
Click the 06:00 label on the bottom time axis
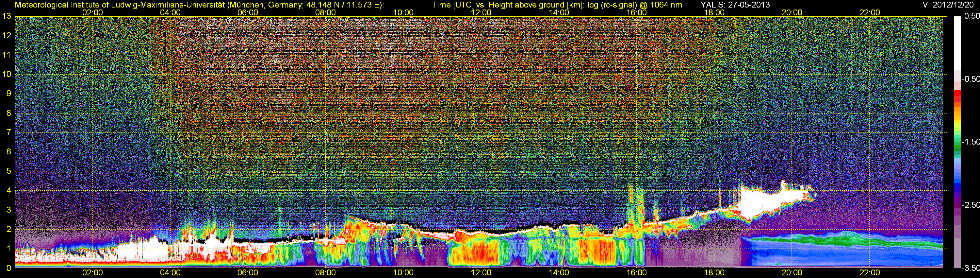[248, 273]
